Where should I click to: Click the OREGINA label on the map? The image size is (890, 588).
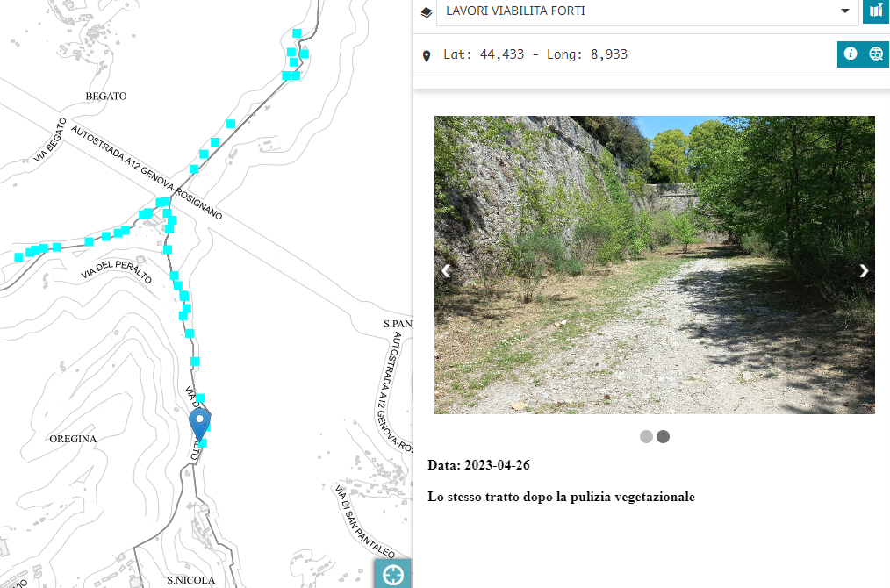[x=73, y=439]
